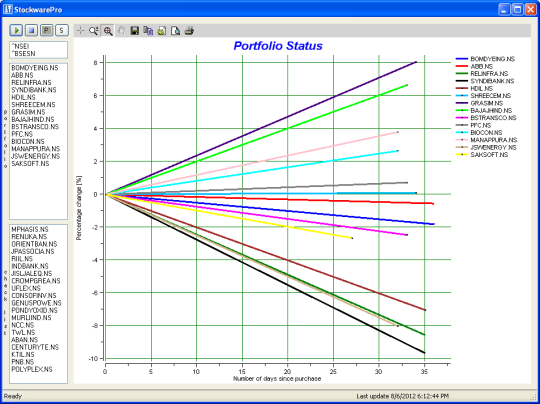Select PFC.NS in the portfolio list
The width and height of the screenshot is (540, 404).
click(22, 134)
